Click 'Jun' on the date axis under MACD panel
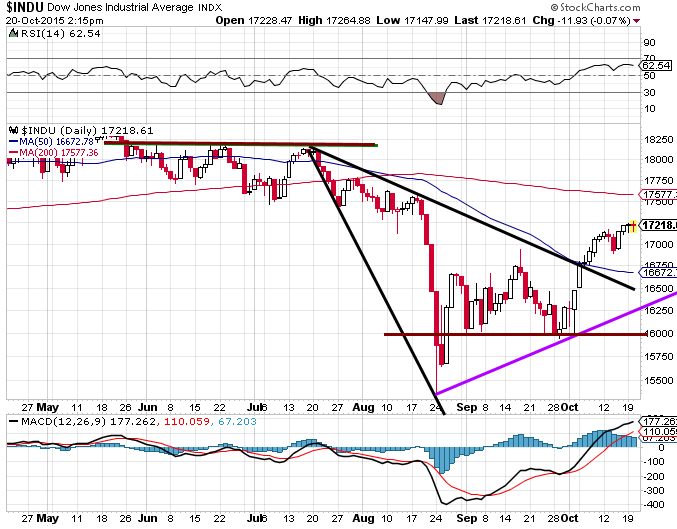 point(147,518)
